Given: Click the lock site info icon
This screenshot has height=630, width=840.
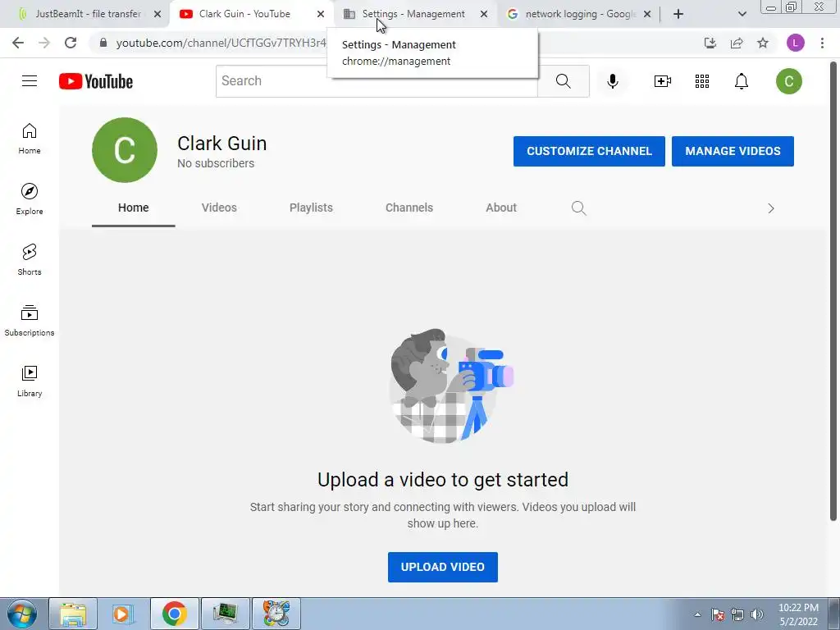Looking at the screenshot, I should click(x=103, y=43).
